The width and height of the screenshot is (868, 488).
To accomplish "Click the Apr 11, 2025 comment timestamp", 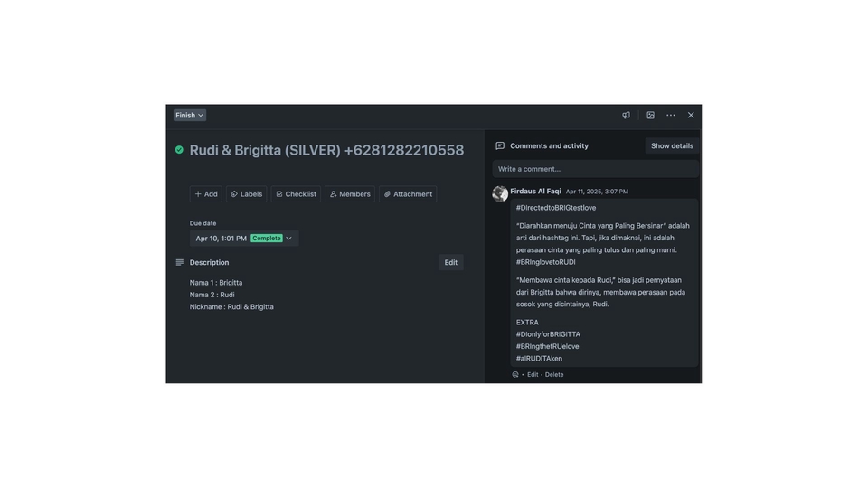I will (x=597, y=192).
